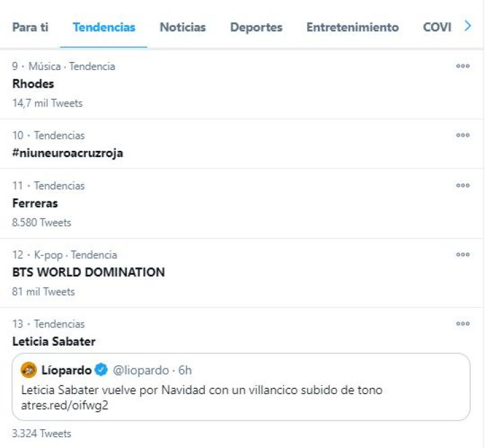The height and width of the screenshot is (448, 485).
Task: Open the BTS WORLD DOMINATION trend
Action: [x=88, y=272]
